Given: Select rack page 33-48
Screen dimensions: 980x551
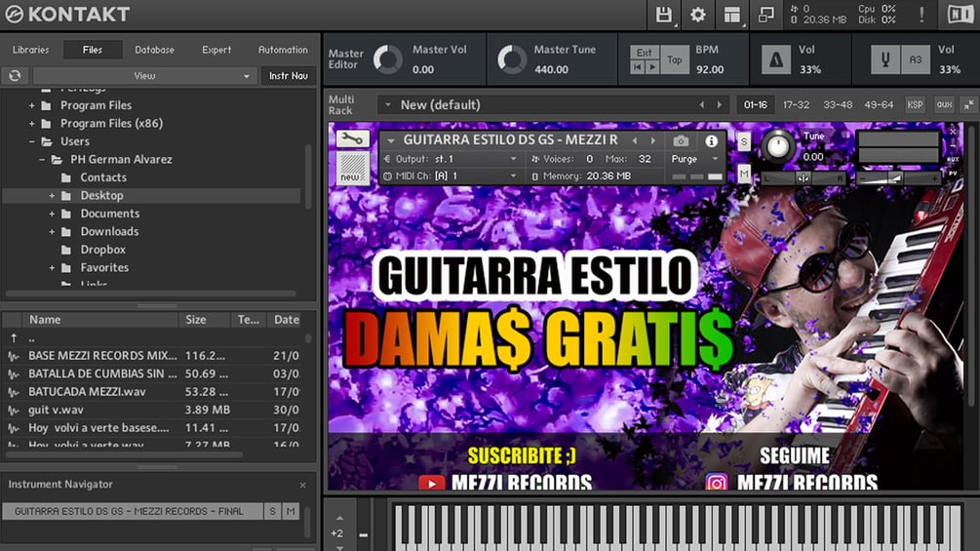Looking at the screenshot, I should [838, 105].
